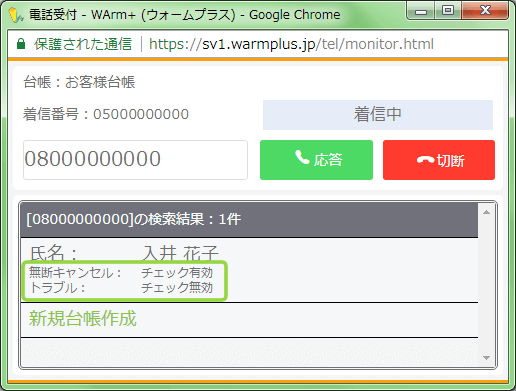Click the scroll up arrow in results list
Screen dimensions: 516x391
click(x=486, y=212)
